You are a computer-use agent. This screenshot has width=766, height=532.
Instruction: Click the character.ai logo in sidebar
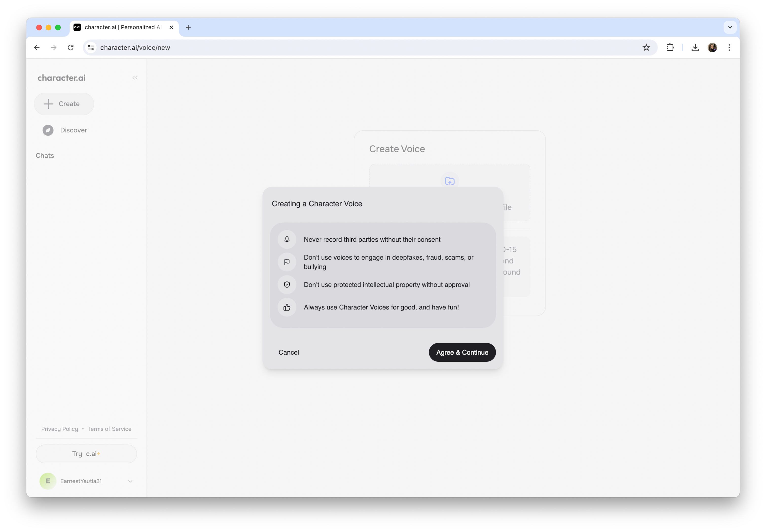61,77
